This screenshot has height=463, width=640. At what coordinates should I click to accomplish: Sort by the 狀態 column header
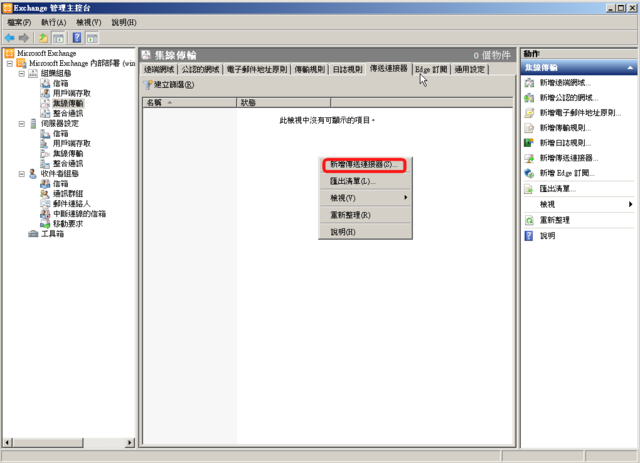(x=284, y=102)
